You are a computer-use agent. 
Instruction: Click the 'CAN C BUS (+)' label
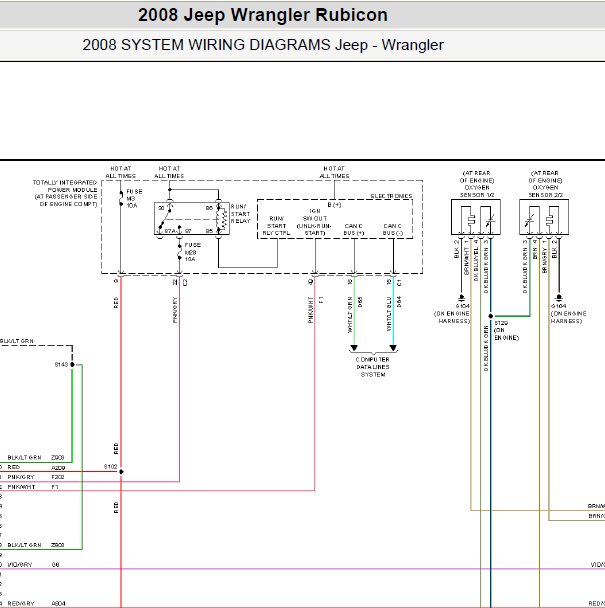(354, 229)
